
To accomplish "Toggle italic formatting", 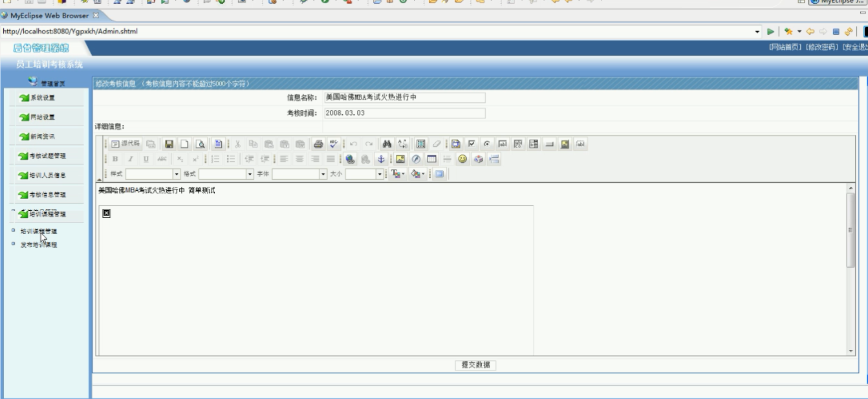I will 132,159.
